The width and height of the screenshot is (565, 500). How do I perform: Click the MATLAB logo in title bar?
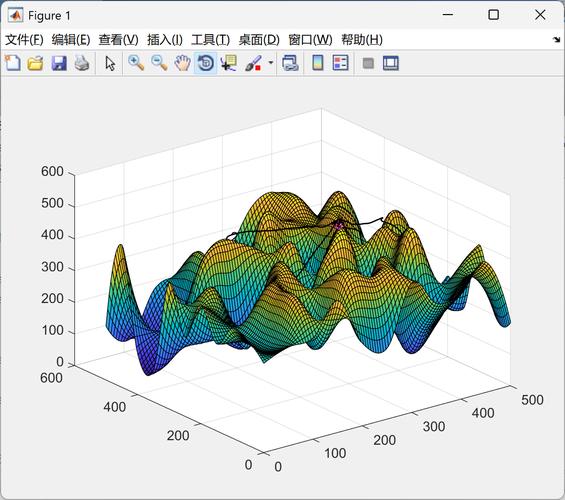[15, 15]
